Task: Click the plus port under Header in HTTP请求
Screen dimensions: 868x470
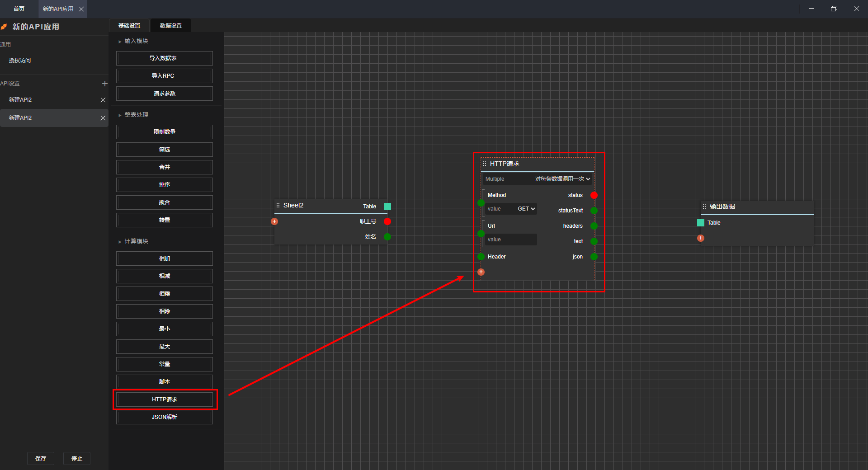Action: pos(481,272)
